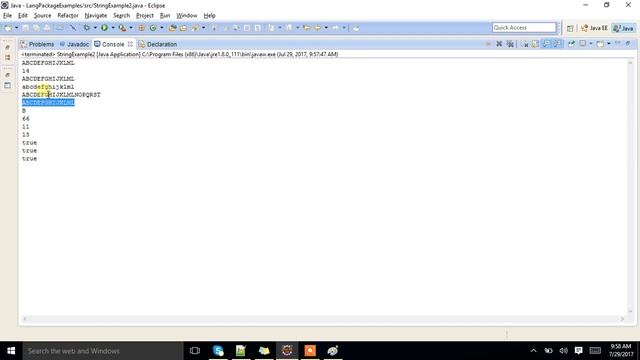Click the Windows Start button
The height and width of the screenshot is (360, 640).
(x=11, y=351)
